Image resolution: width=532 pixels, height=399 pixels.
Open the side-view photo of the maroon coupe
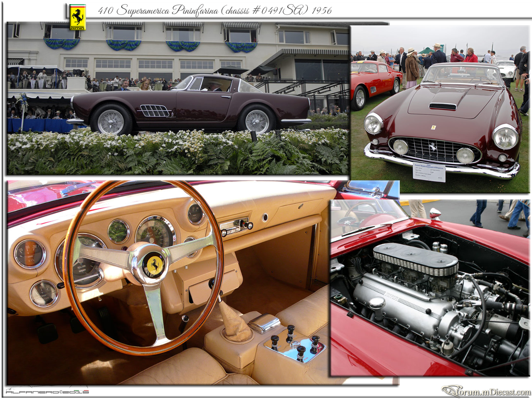tap(178, 98)
